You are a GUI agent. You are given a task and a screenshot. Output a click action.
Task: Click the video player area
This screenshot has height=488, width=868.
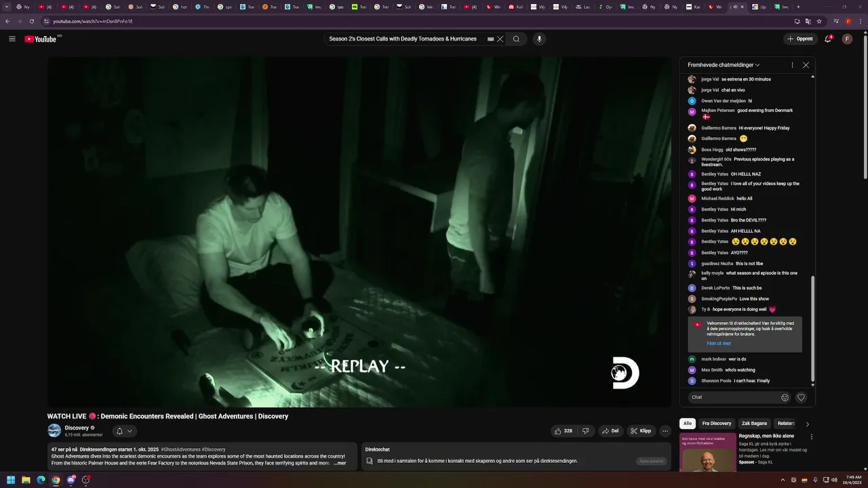pyautogui.click(x=359, y=232)
